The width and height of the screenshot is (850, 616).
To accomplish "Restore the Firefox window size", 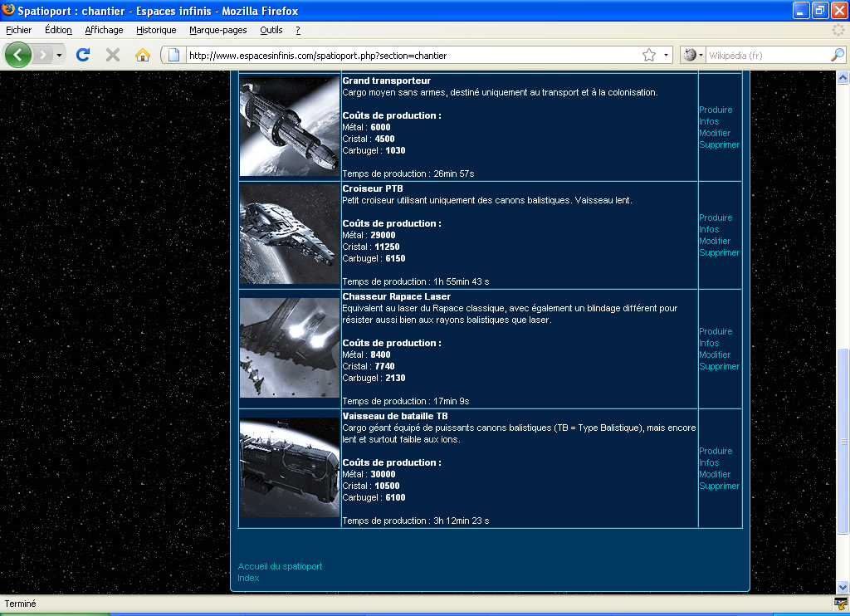I will click(x=820, y=10).
